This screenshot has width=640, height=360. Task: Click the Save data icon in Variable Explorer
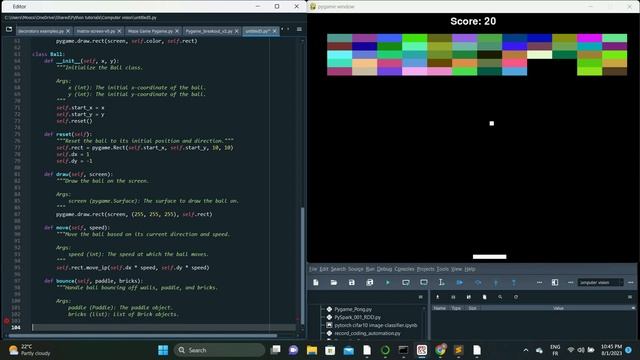click(453, 297)
